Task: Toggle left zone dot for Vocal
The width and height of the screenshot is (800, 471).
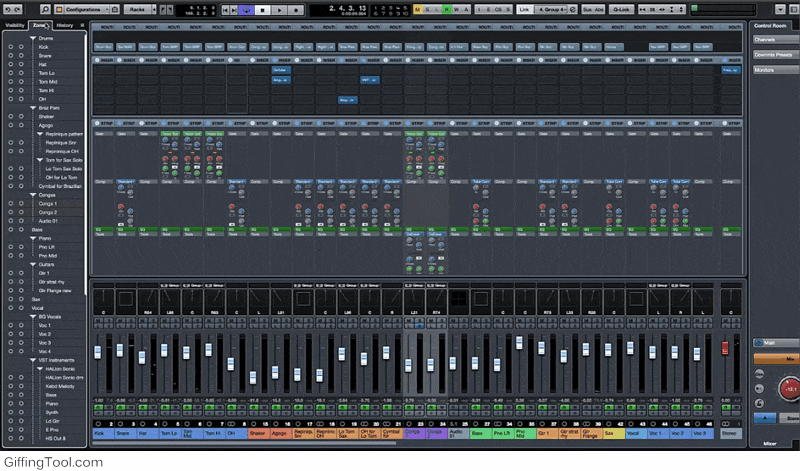Action: (10, 308)
